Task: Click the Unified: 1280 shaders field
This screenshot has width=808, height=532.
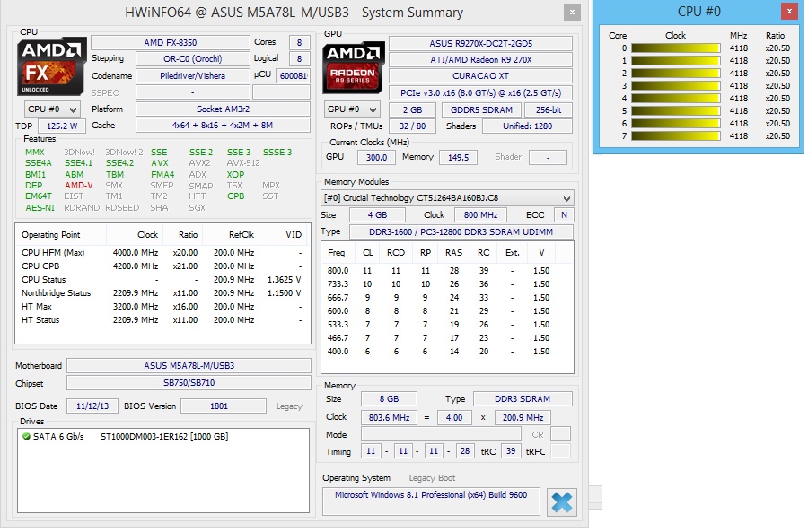Action: 528,126
